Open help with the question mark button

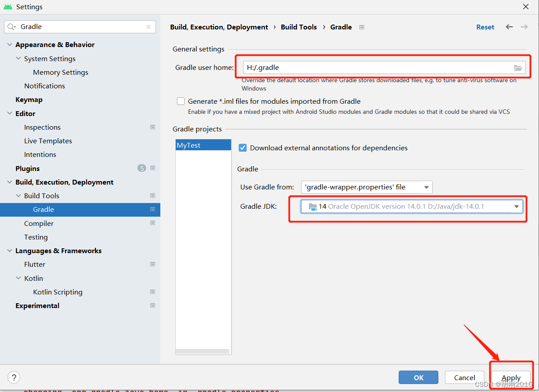14,377
